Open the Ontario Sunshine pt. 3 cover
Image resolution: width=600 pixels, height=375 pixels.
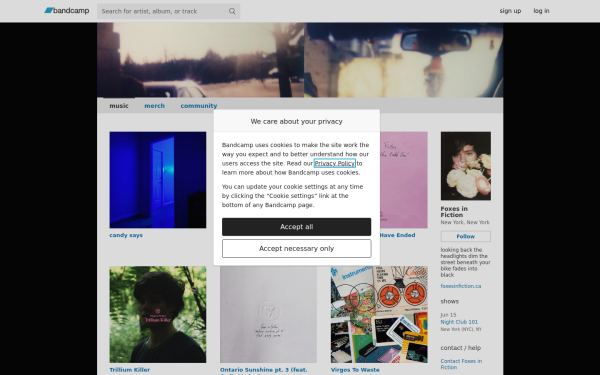point(268,315)
